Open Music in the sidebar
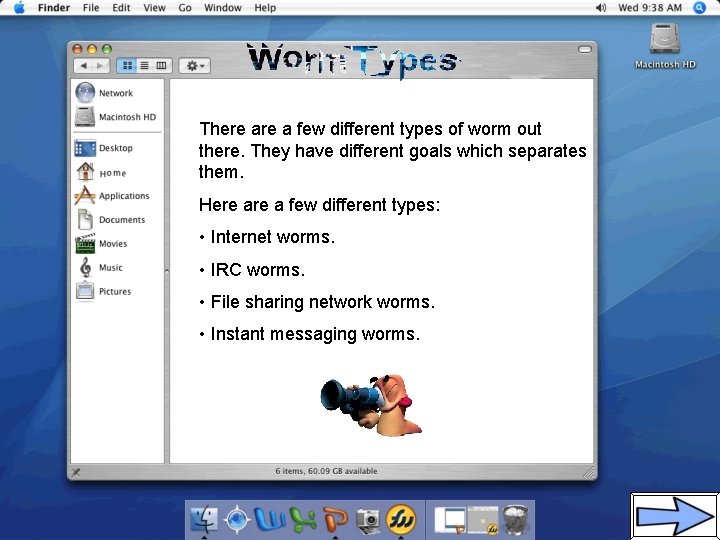The image size is (720, 540). point(99,267)
